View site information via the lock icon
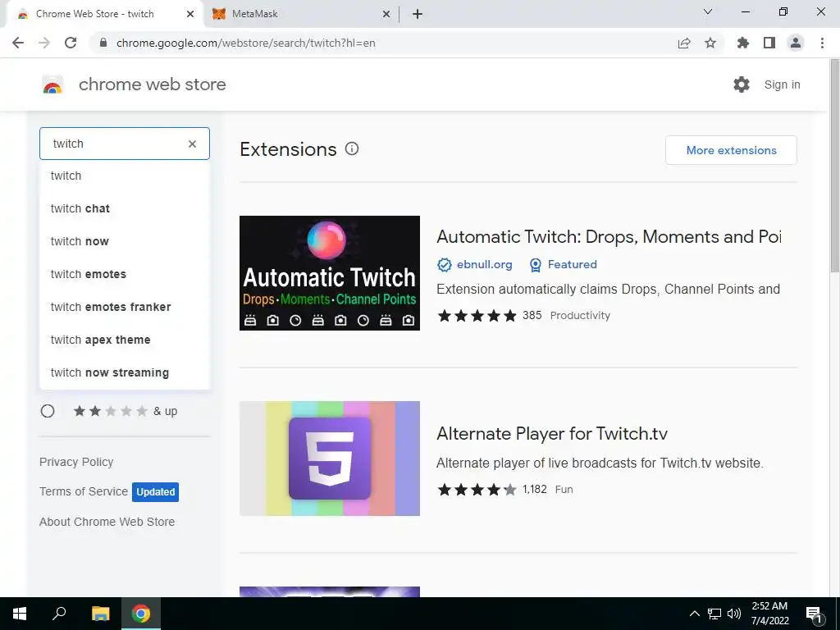840x630 pixels. coord(103,43)
